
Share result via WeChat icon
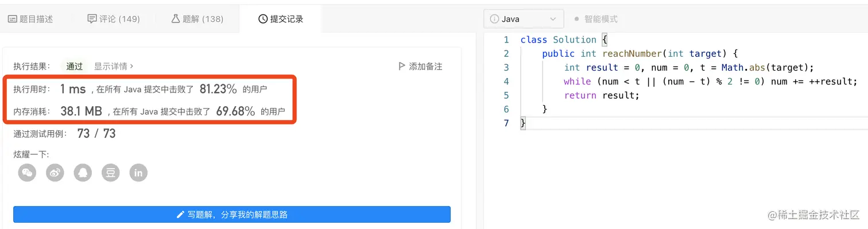pos(28,172)
